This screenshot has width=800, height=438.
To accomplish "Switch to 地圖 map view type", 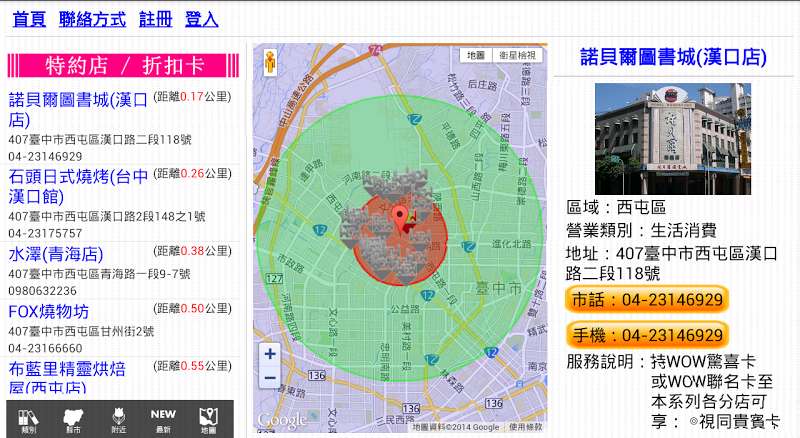I will (476, 55).
